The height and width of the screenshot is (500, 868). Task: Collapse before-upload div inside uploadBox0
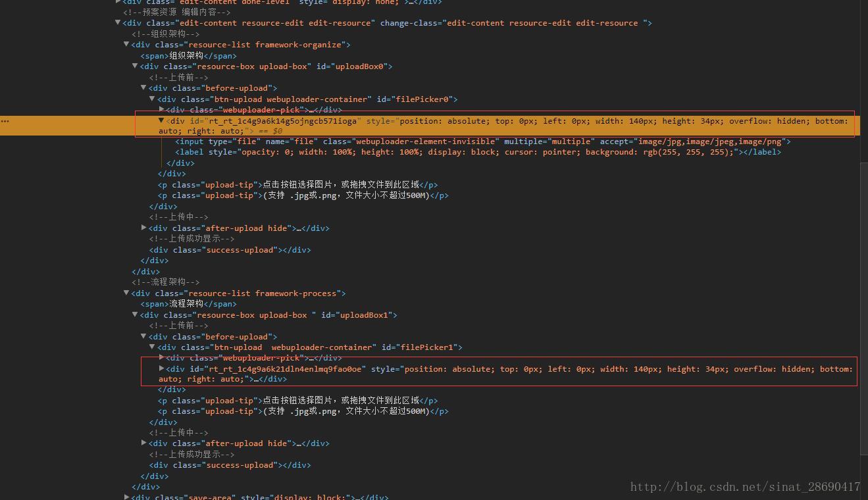click(x=143, y=88)
